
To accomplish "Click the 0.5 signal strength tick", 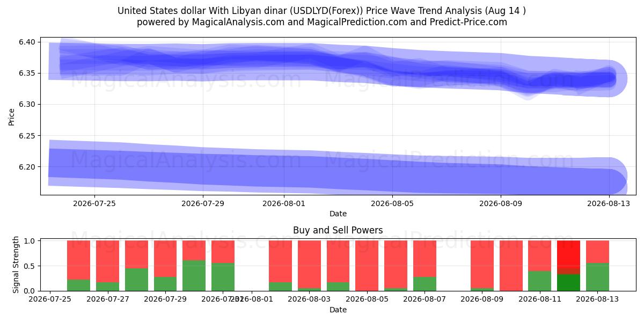I will 30,266.
